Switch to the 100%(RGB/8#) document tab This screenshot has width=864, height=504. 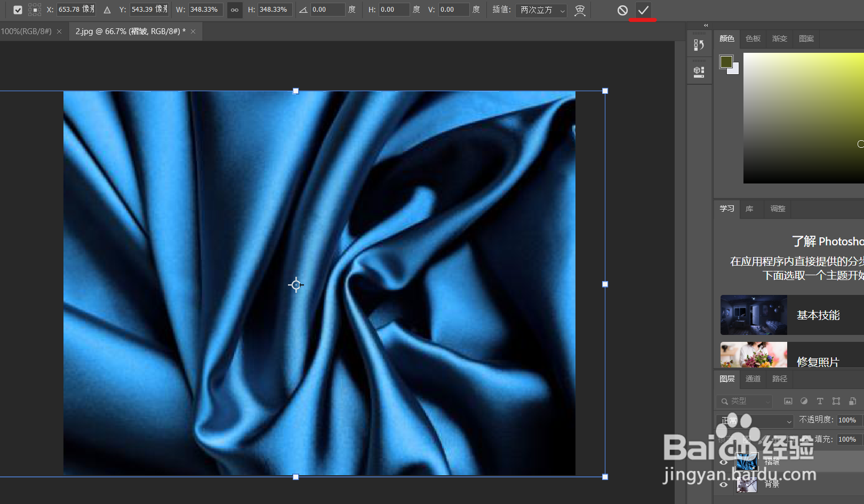26,31
